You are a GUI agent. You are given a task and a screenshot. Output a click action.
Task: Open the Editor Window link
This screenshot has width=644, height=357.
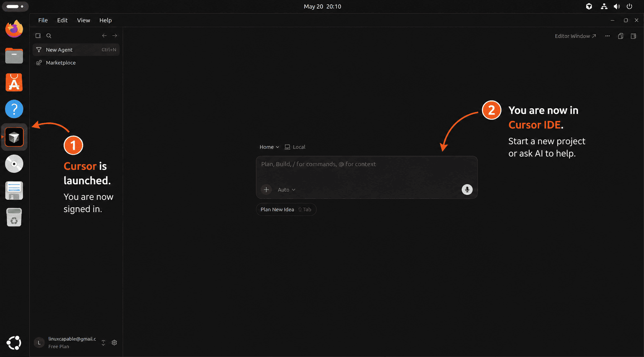coord(575,36)
